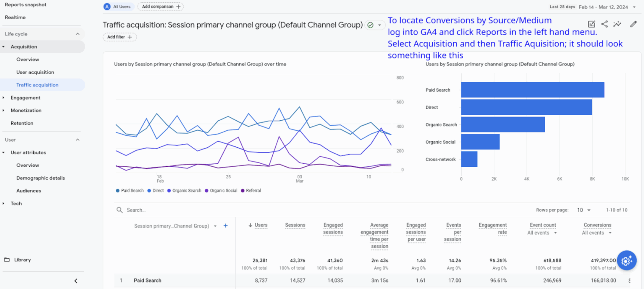Click the Paid Search bar in chart
Viewport: 644px width, 289px height.
pos(532,90)
